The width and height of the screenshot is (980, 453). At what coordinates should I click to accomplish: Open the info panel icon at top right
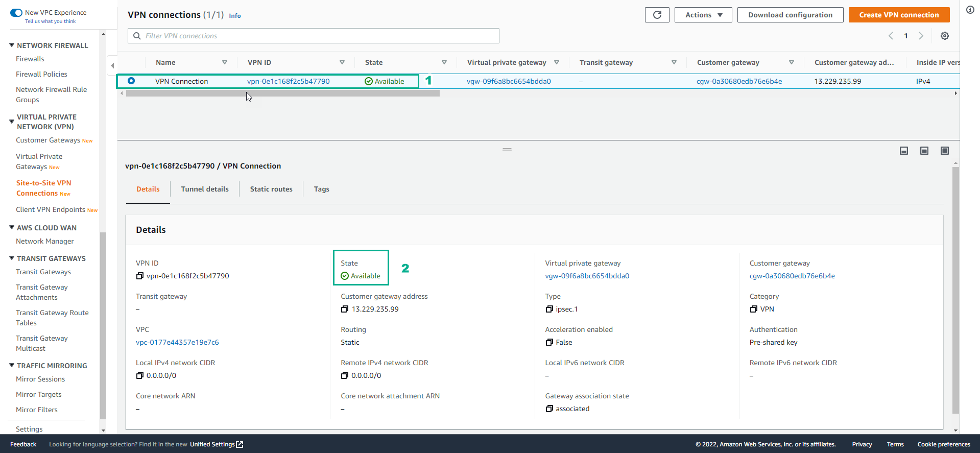coord(970,10)
